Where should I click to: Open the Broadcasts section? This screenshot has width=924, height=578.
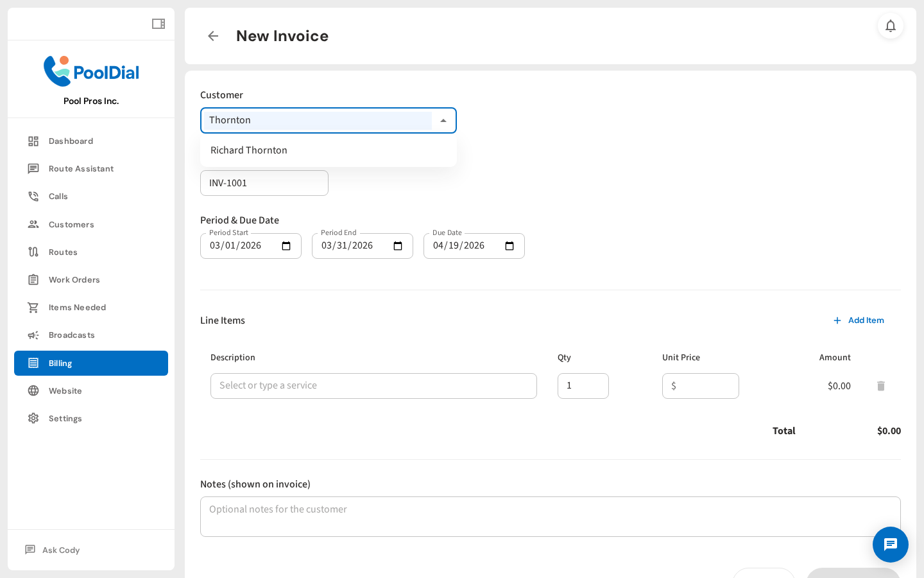point(71,335)
